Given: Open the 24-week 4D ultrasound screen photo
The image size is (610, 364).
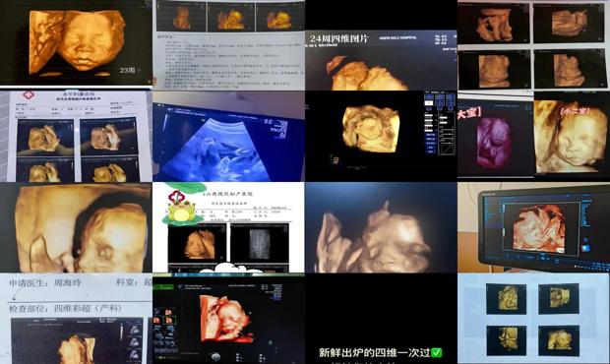Looking at the screenshot, I should [x=381, y=60].
